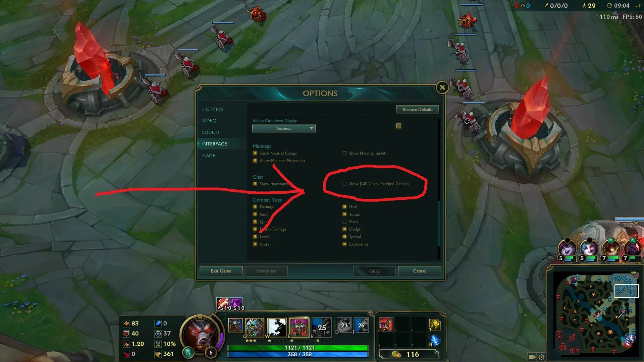Click the attack damage icon in stats
The height and width of the screenshot is (362, 644).
(x=125, y=323)
